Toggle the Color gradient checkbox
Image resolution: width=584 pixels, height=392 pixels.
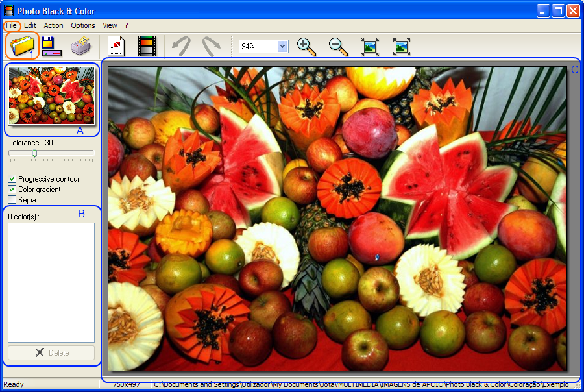[12, 190]
